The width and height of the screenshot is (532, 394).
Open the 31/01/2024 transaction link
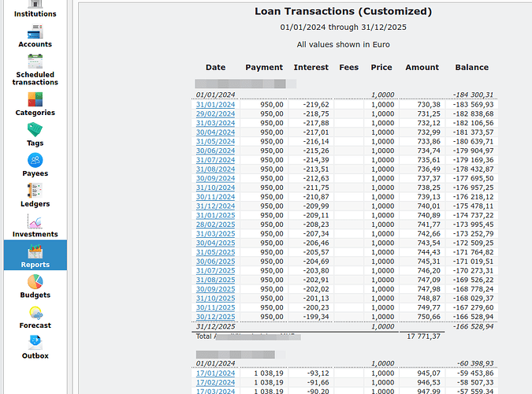[x=215, y=105]
